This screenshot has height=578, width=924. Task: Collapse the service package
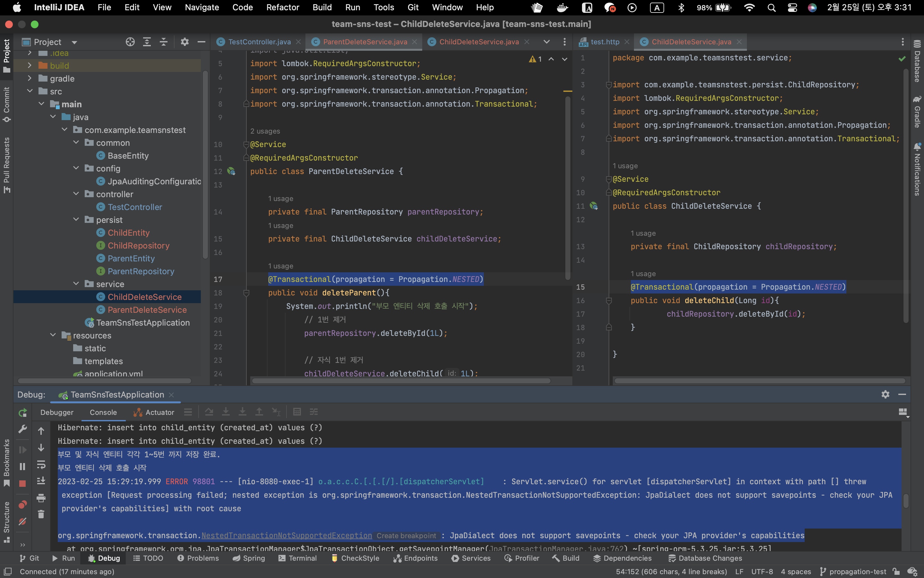point(76,284)
